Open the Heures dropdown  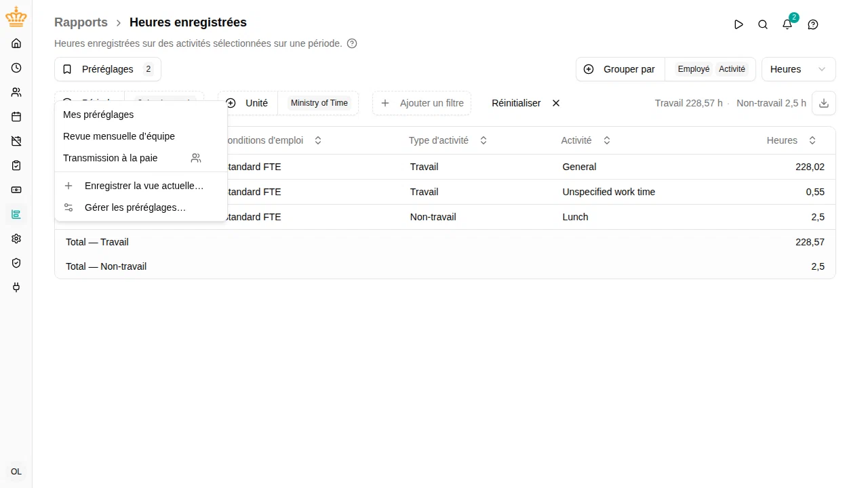tap(799, 69)
